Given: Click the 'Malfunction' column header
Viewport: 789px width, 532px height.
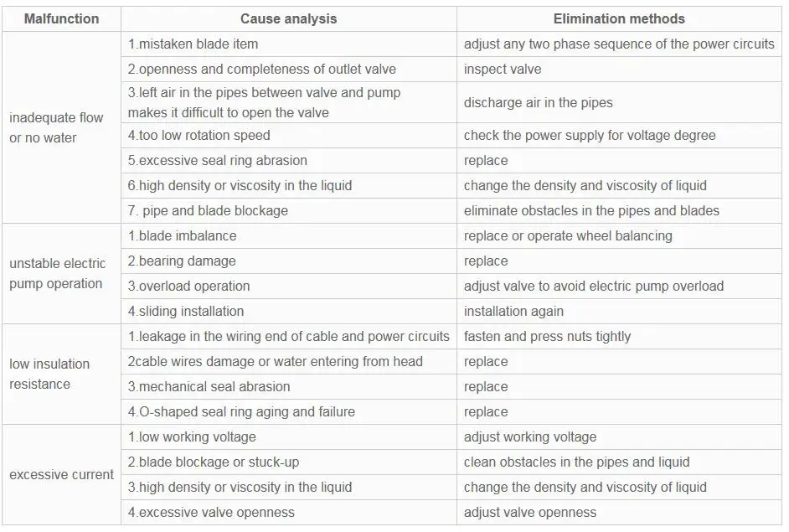Looking at the screenshot, I should coord(61,18).
